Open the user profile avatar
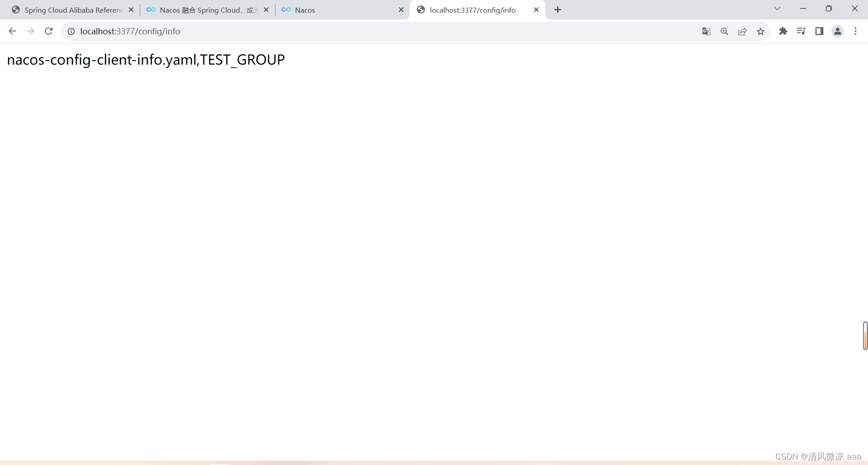The width and height of the screenshot is (868, 465). (838, 31)
